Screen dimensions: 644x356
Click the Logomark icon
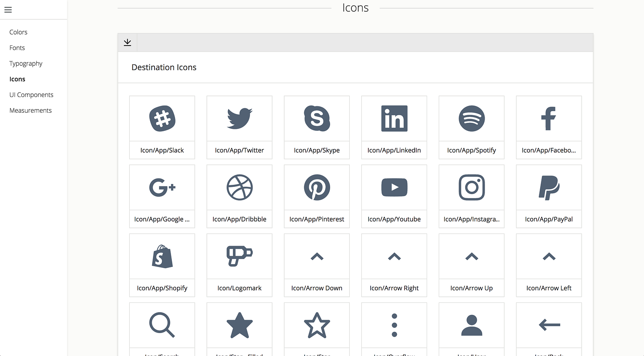click(x=239, y=256)
